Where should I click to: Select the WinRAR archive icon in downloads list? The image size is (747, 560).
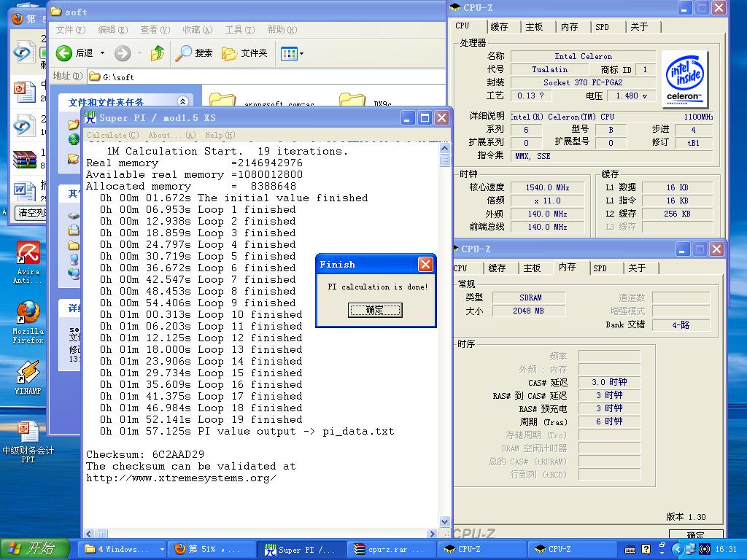tap(24, 160)
